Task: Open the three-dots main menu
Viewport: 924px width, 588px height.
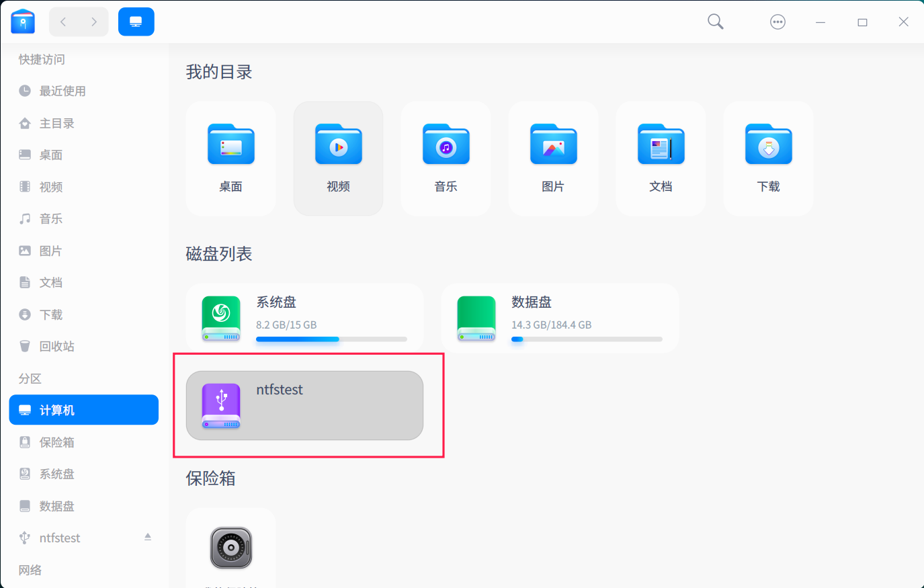Action: pyautogui.click(x=778, y=22)
